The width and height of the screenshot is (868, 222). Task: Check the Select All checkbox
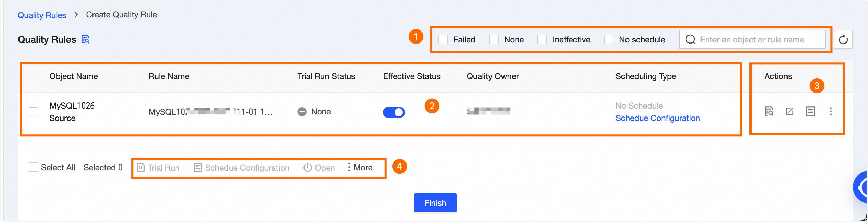(x=34, y=167)
